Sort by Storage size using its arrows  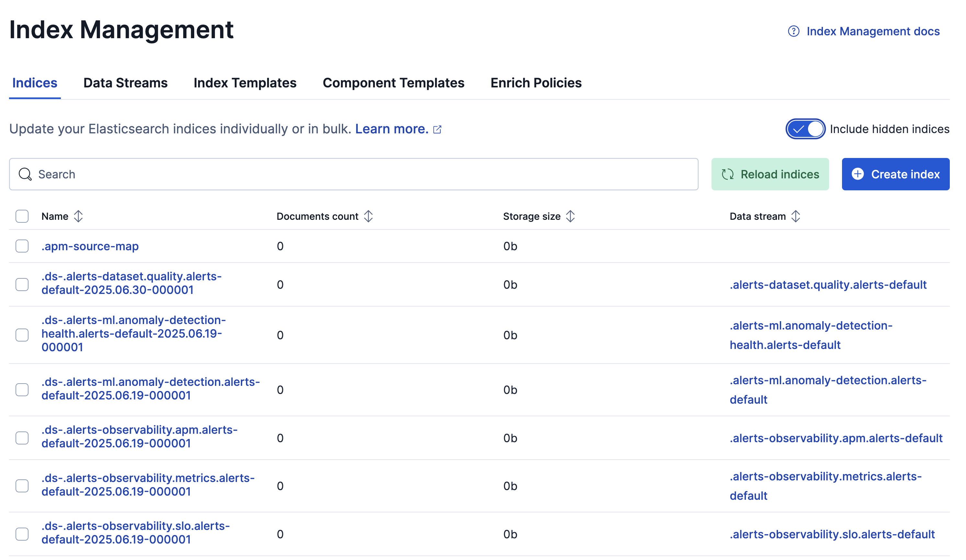point(570,217)
